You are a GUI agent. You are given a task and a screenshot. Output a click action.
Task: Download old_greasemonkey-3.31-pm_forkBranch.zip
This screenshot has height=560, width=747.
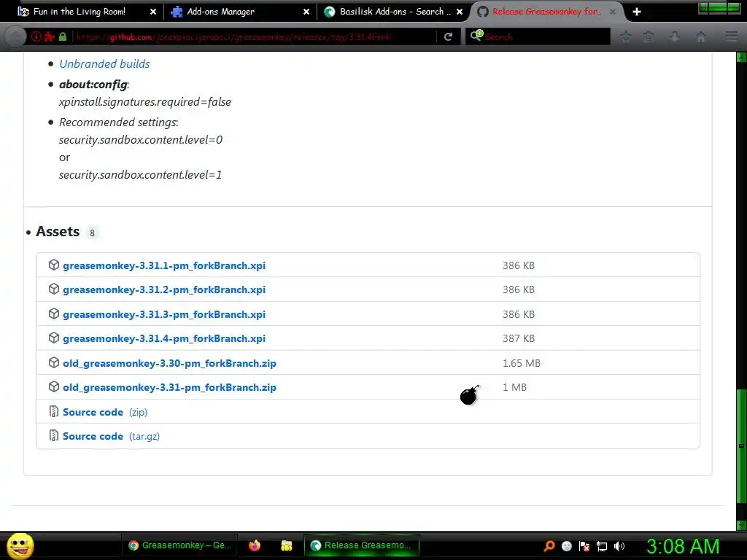pyautogui.click(x=169, y=387)
